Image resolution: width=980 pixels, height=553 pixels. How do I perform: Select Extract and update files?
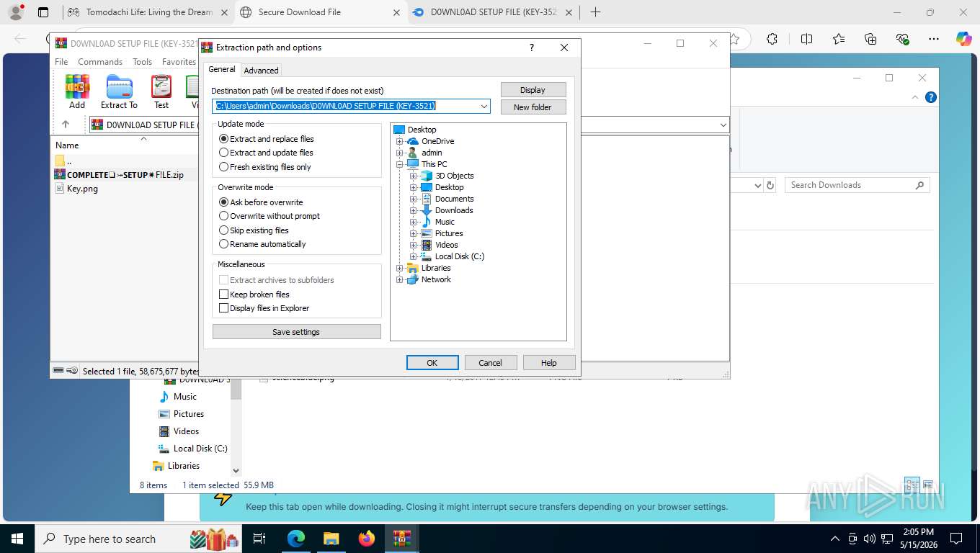pos(266,153)
